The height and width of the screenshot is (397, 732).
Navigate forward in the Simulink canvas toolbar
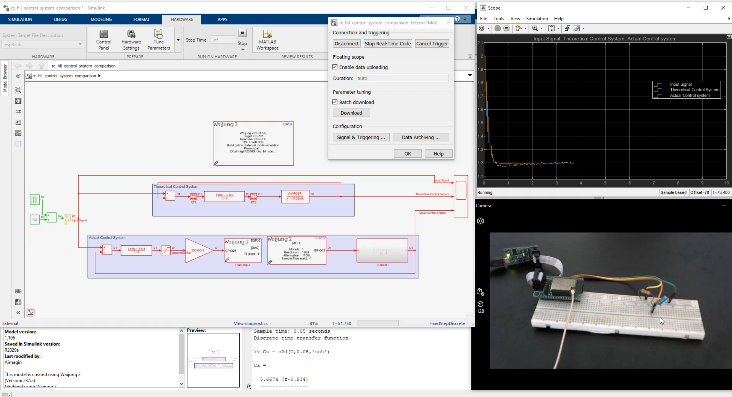coord(29,66)
